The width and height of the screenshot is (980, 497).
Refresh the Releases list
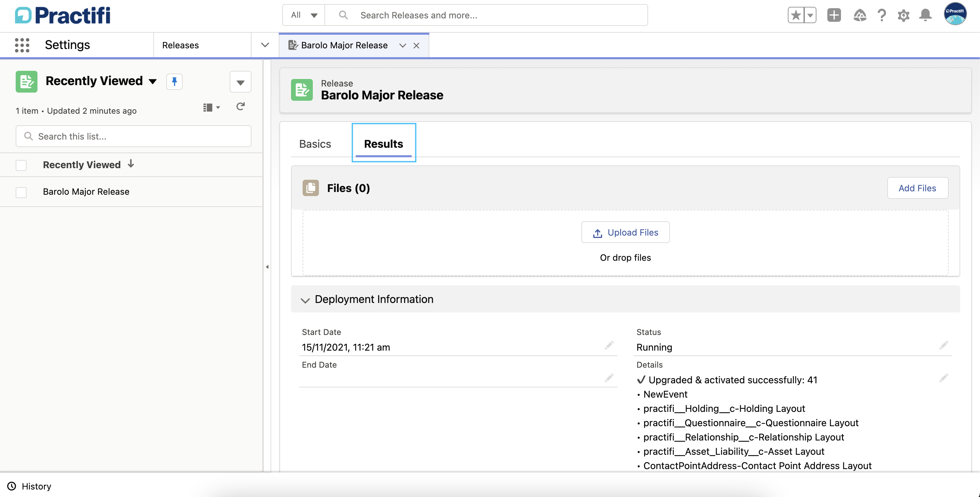click(240, 107)
